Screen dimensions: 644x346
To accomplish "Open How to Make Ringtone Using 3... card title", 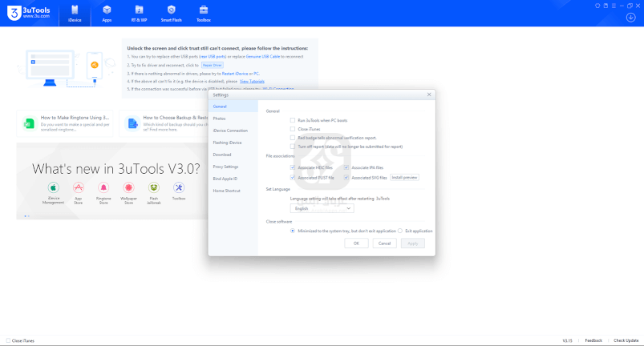I will [75, 118].
